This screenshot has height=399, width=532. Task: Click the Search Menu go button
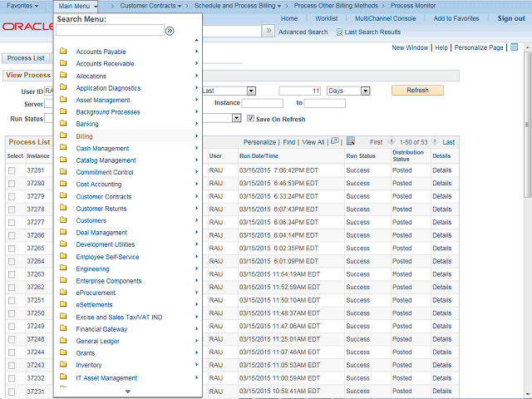pos(170,31)
